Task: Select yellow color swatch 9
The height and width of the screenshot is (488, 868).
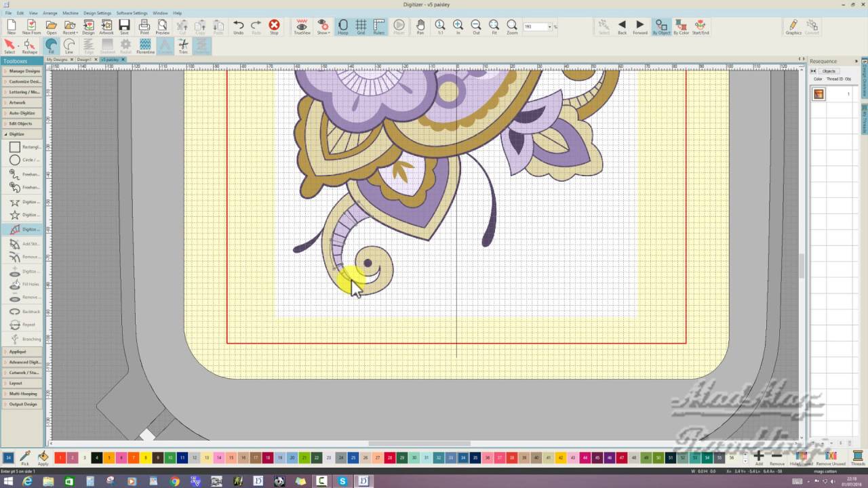Action: [158, 458]
